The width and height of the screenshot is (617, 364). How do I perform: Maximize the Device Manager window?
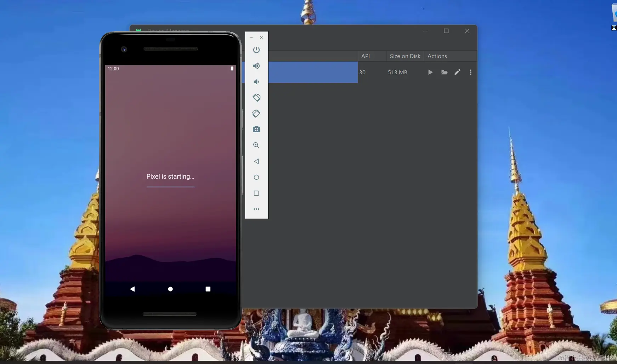(x=446, y=31)
